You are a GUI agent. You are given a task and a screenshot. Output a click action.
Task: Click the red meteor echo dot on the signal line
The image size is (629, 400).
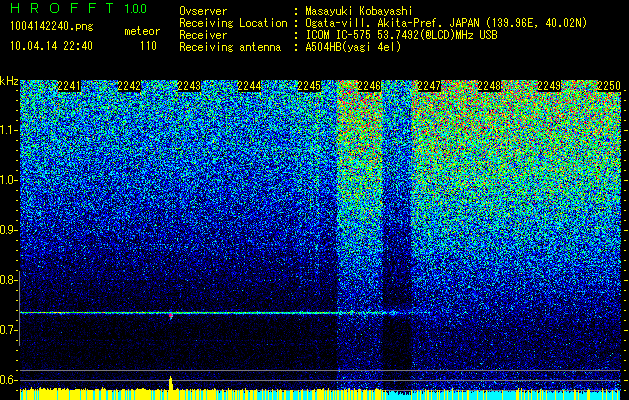170,316
